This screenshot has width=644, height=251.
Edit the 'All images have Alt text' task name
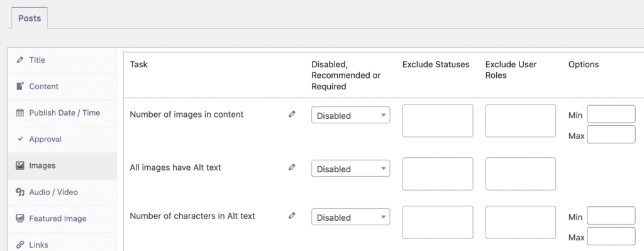pos(292,167)
